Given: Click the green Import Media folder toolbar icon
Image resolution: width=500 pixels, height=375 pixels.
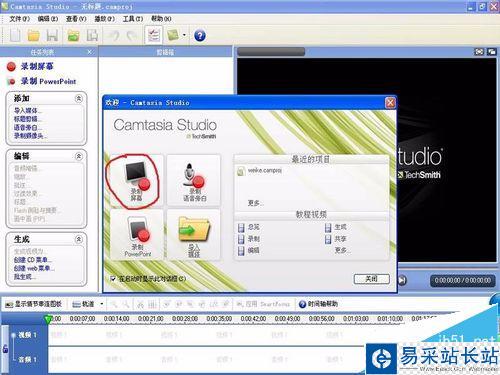Looking at the screenshot, I should click(x=73, y=35).
